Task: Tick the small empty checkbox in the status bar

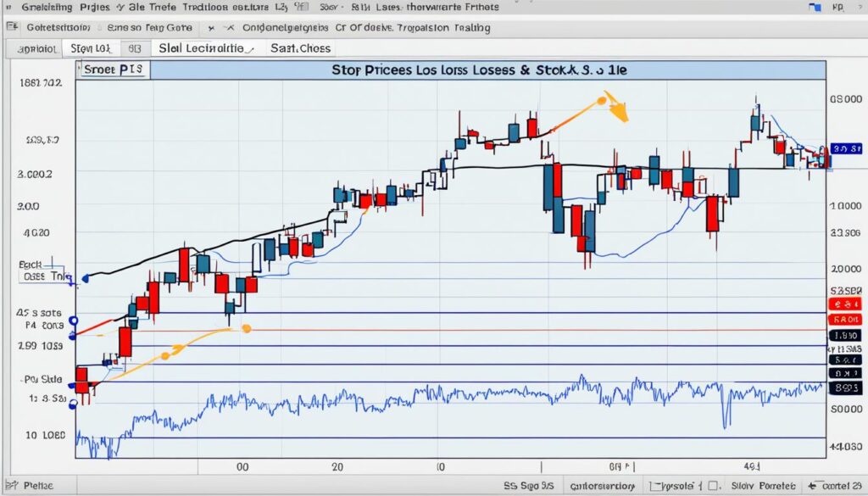Action: pyautogui.click(x=713, y=486)
